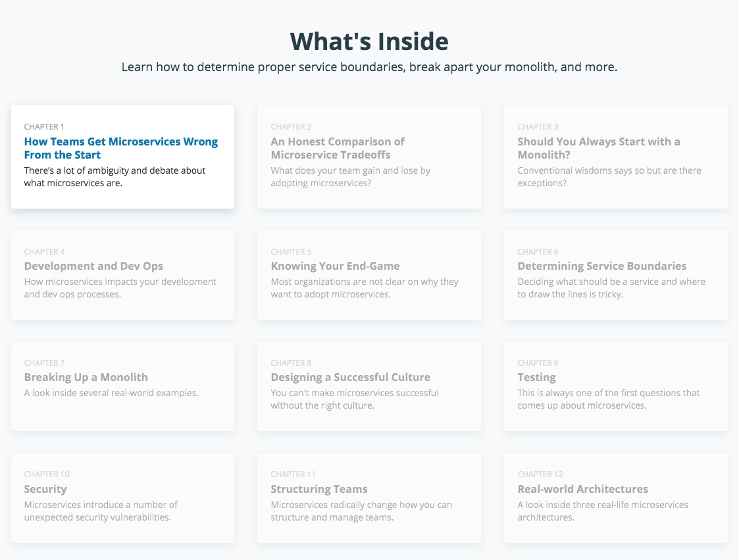The image size is (739, 560).
Task: Select the Structuring Teams chapter
Action: click(x=319, y=489)
